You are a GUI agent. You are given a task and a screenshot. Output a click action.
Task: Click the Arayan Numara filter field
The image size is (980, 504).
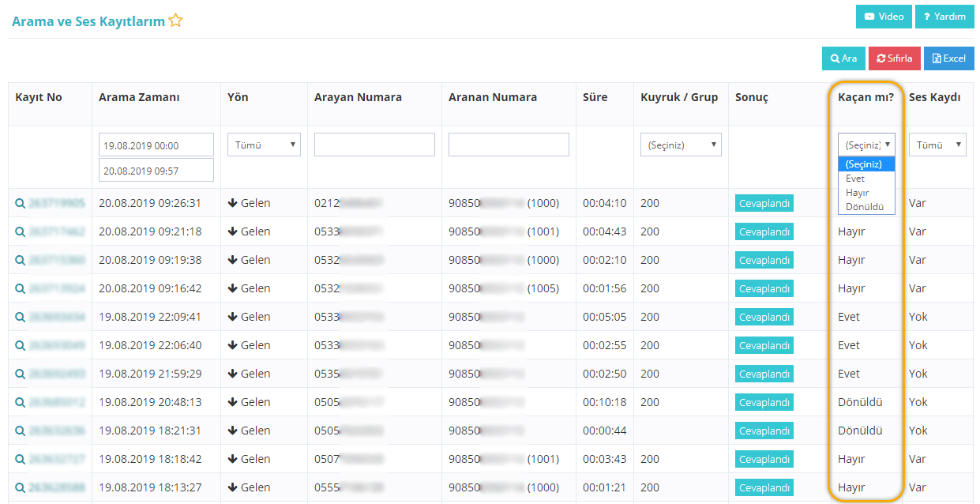click(x=374, y=145)
